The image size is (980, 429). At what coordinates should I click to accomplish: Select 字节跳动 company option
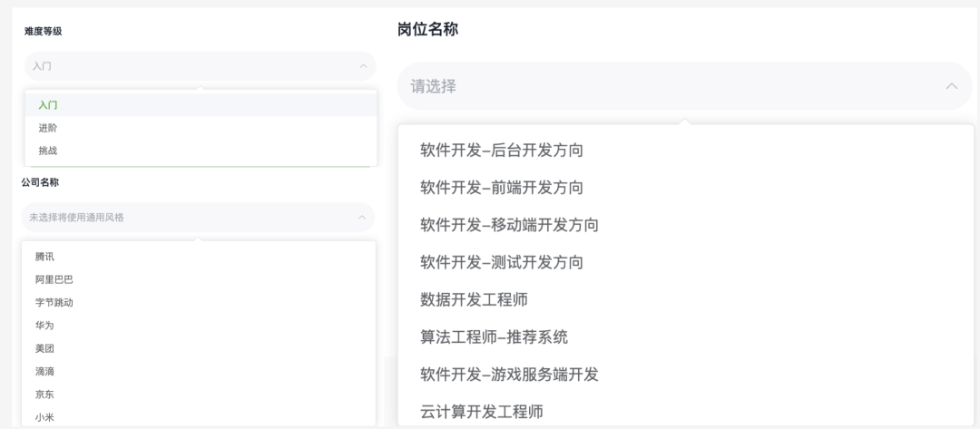[54, 302]
